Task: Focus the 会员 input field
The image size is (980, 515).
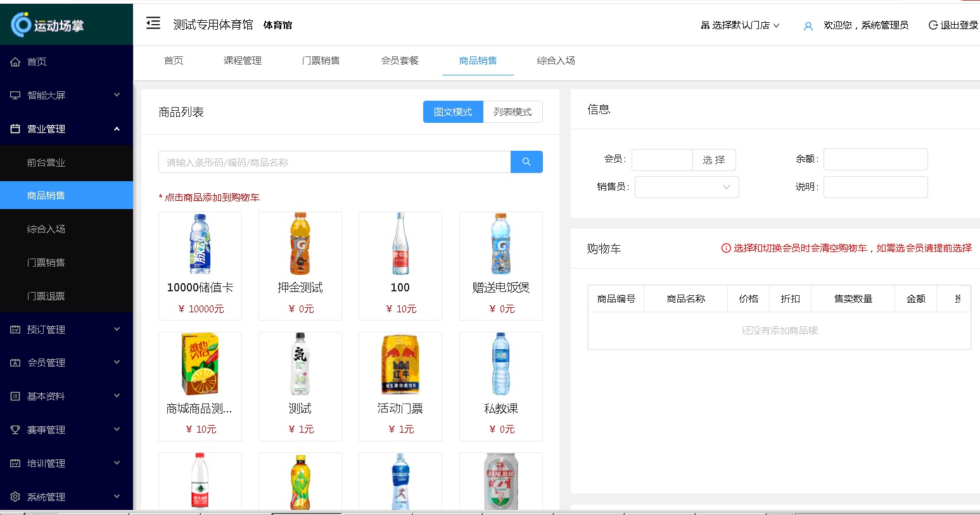Action: [x=662, y=160]
